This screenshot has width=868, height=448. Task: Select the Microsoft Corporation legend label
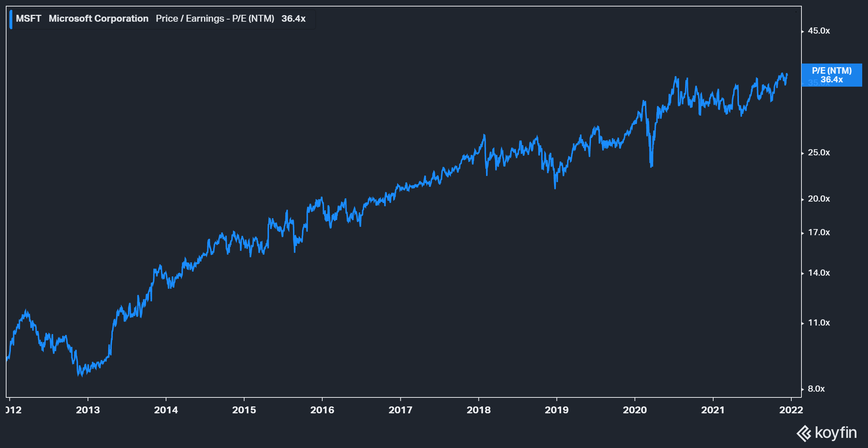(x=98, y=19)
